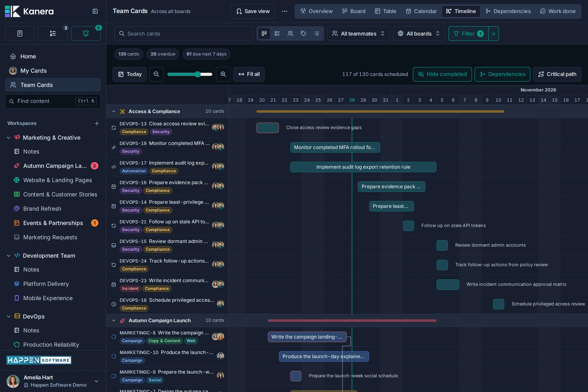Screen dimensions: 588x392
Task: Select the group by tag icon
Action: (303, 33)
